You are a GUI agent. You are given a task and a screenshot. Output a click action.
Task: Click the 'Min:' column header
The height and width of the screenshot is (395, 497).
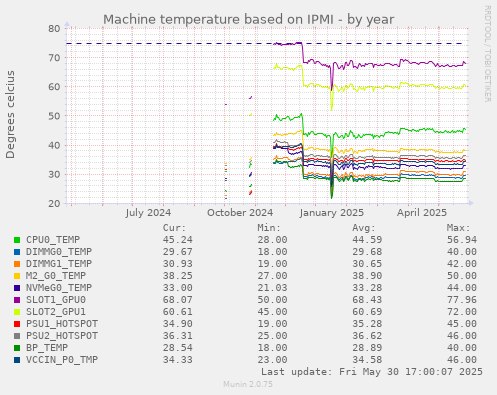[269, 228]
